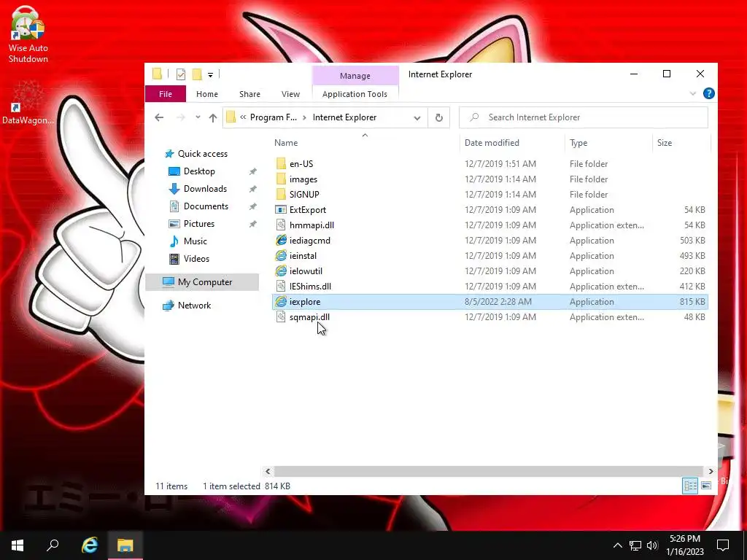Unpin Desktop using its pin icon

click(253, 171)
